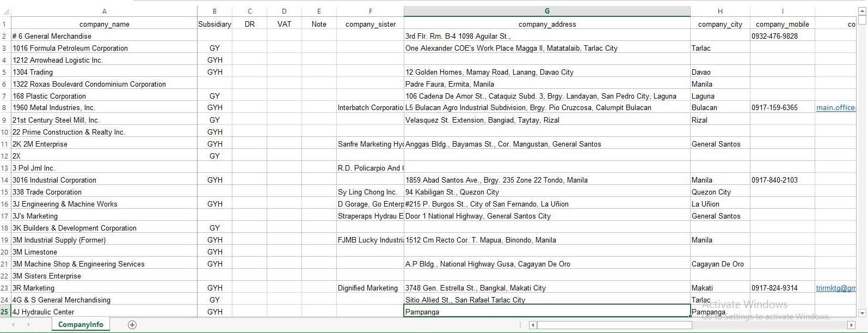Image resolution: width=868 pixels, height=333 pixels.
Task: Select column D header
Action: coord(284,11)
